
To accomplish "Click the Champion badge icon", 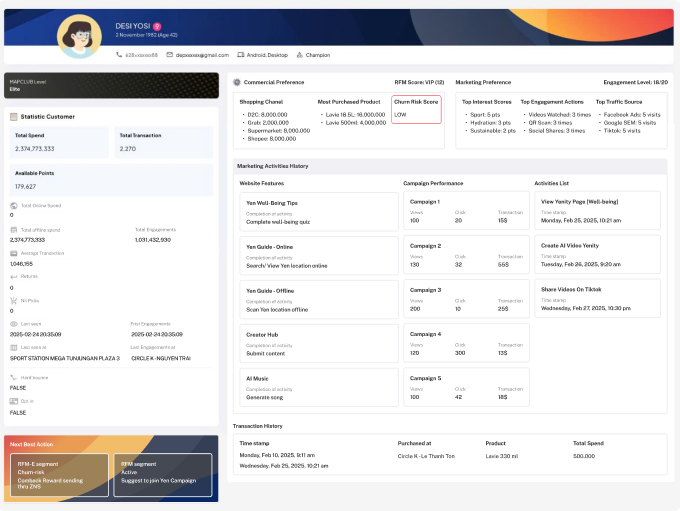I will [x=298, y=55].
